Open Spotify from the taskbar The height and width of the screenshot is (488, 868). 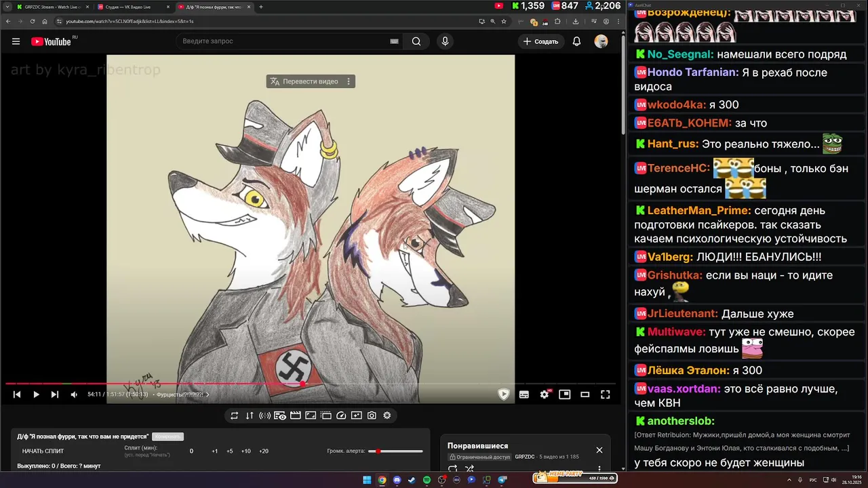[x=427, y=480]
